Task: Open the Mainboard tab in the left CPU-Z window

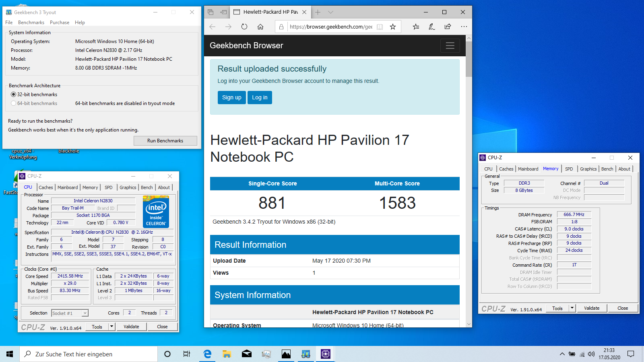Action: click(68, 187)
